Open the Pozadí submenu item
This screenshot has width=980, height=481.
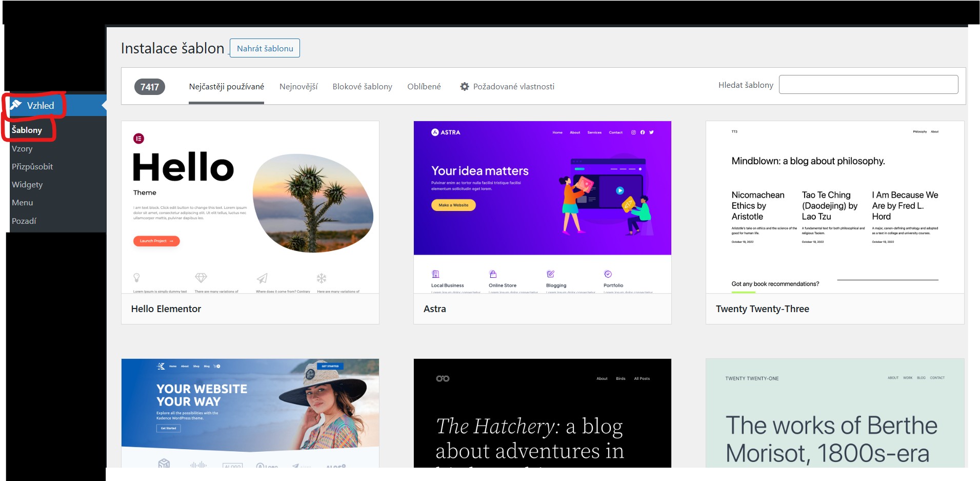tap(24, 221)
